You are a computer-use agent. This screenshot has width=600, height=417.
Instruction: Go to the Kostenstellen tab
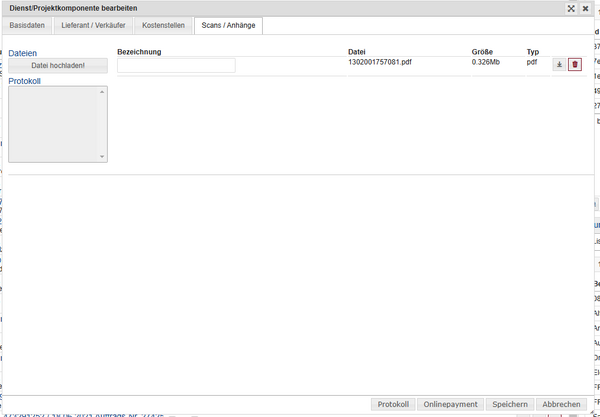[x=163, y=24]
